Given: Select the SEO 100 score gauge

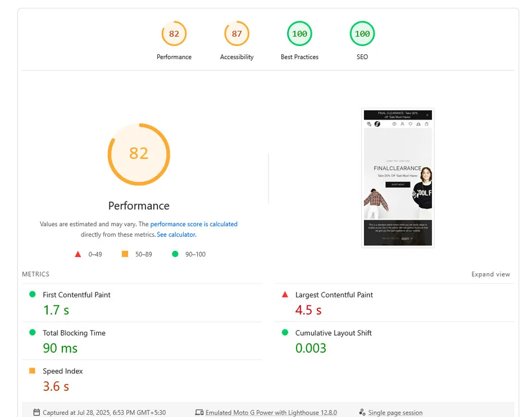Looking at the screenshot, I should click(362, 34).
